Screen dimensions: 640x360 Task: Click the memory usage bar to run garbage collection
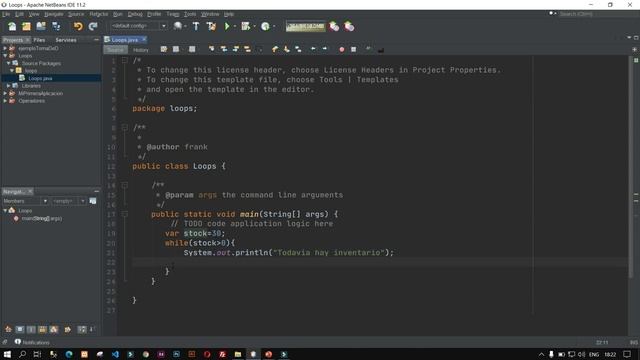point(306,26)
